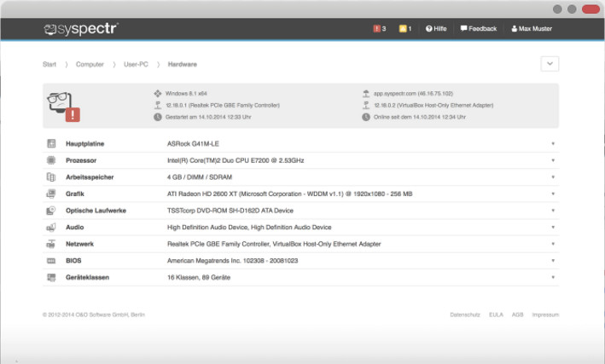Image resolution: width=605 pixels, height=364 pixels.
Task: Click the ASRock G41M-LE value
Action: tap(193, 144)
